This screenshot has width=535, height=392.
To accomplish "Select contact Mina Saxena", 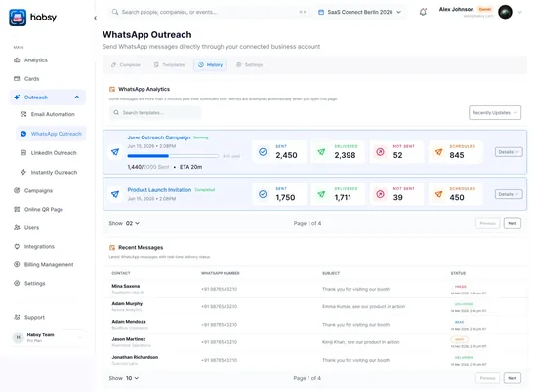I will point(126,286).
